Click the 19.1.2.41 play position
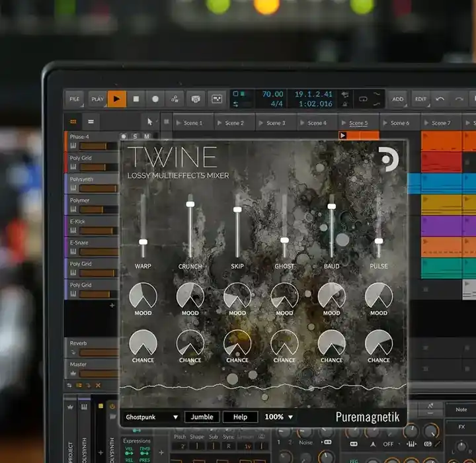Image resolution: width=476 pixels, height=463 pixels. pos(313,94)
